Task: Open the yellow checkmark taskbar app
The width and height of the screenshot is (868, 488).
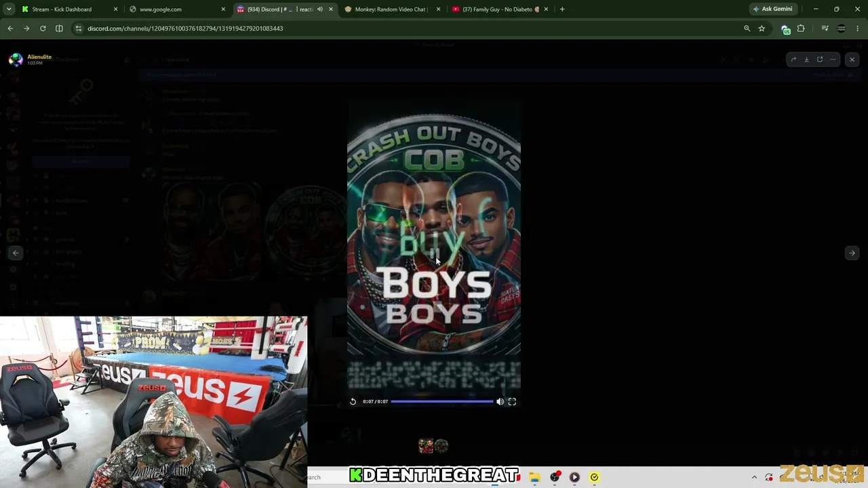Action: pos(594,477)
